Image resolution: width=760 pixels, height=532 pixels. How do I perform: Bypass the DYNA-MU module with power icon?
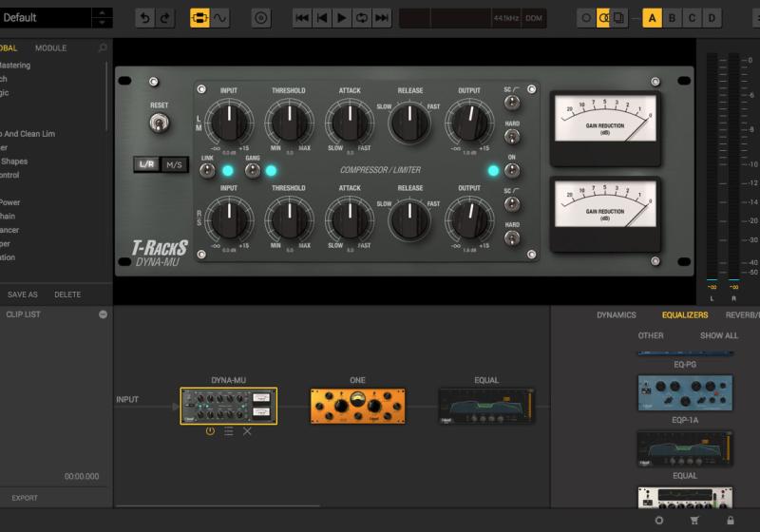point(210,431)
